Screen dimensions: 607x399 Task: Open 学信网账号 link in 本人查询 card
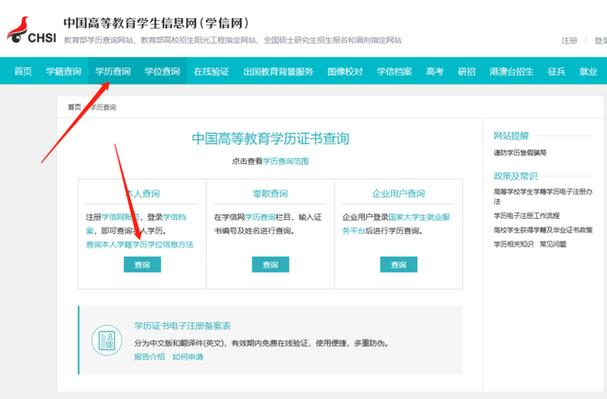point(120,217)
